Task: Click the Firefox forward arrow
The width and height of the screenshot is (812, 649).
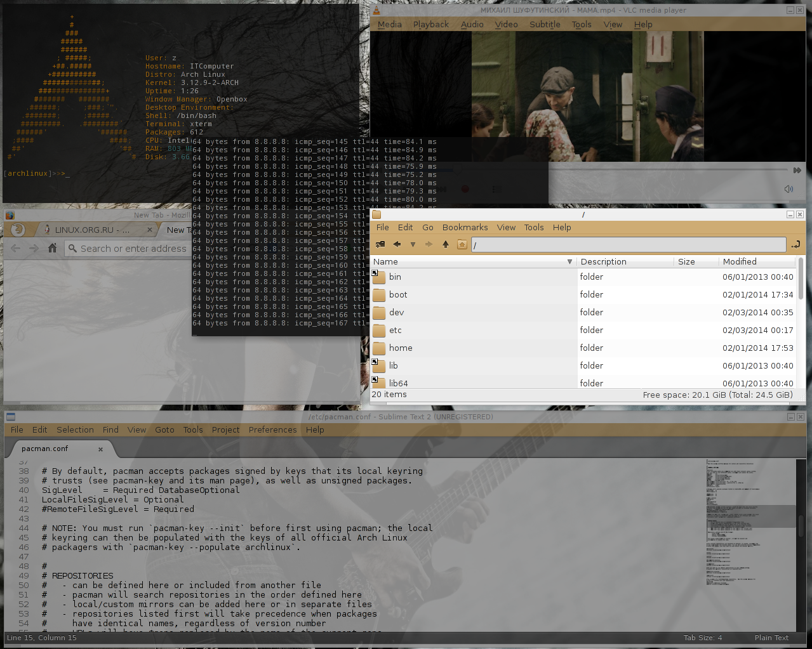Action: (x=34, y=248)
